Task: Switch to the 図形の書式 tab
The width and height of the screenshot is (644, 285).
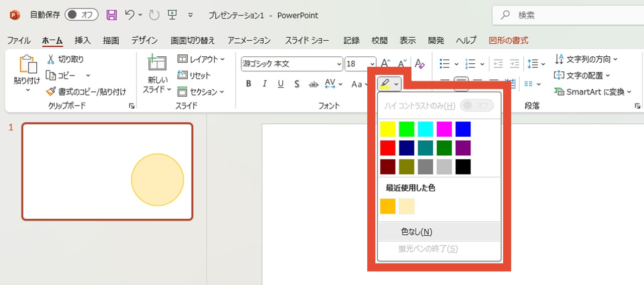Action: pyautogui.click(x=508, y=41)
